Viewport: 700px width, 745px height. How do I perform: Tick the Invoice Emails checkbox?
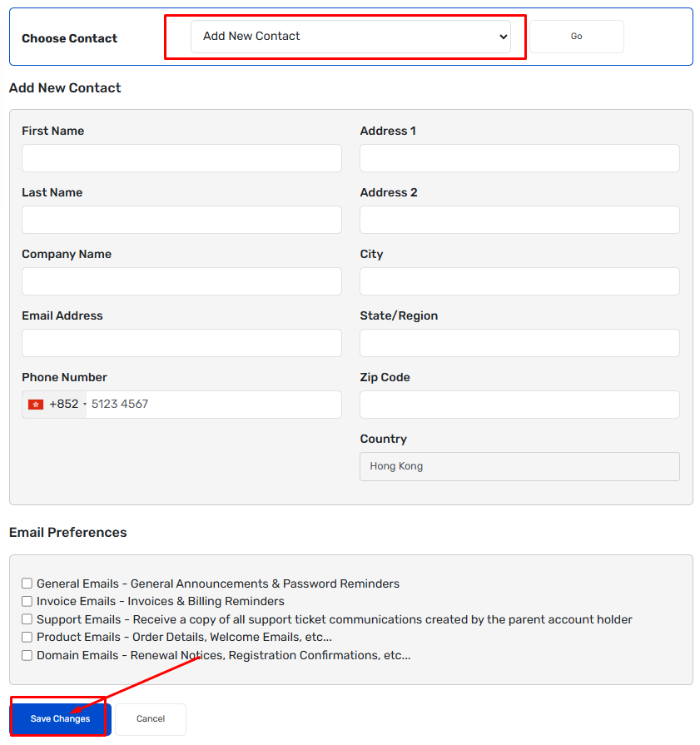(x=27, y=601)
